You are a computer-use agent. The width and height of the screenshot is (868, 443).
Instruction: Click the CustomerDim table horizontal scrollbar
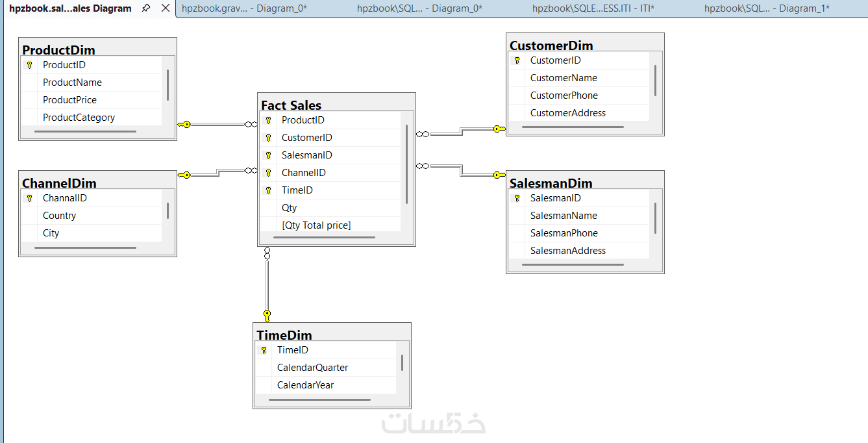573,127
